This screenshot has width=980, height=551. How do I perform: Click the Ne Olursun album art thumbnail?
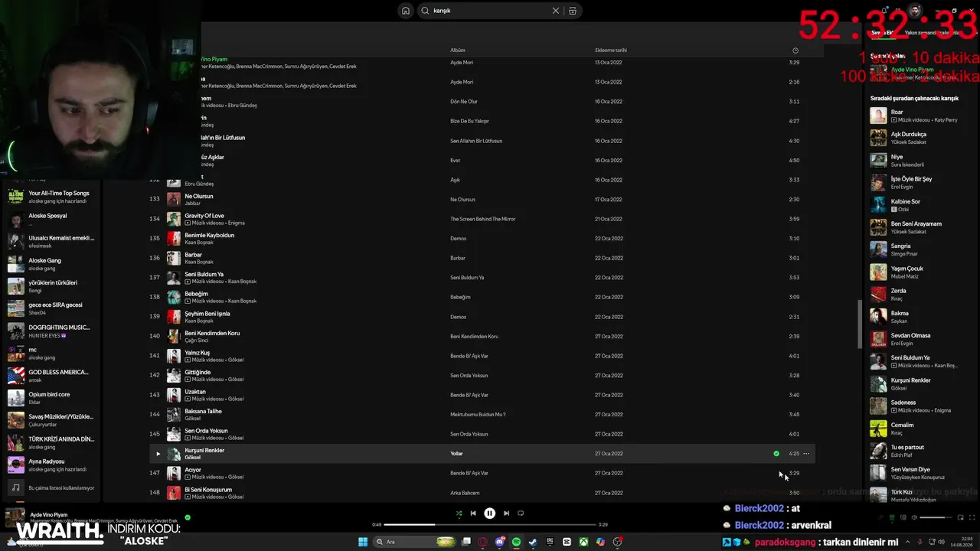174,200
